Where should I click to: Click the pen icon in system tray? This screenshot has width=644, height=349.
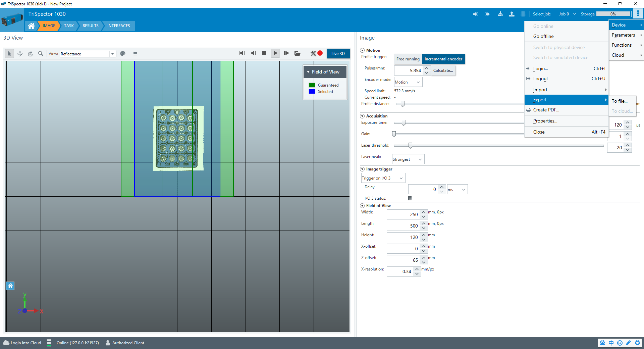tap(629, 343)
